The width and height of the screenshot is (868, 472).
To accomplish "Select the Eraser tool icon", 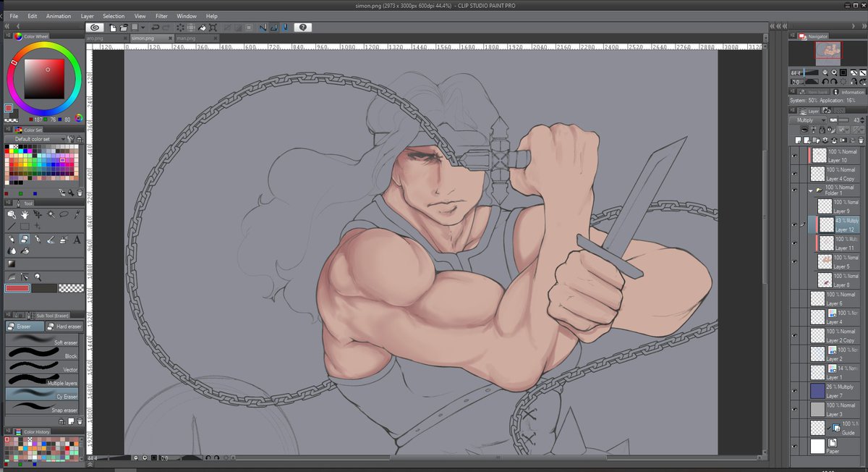I will 25,239.
